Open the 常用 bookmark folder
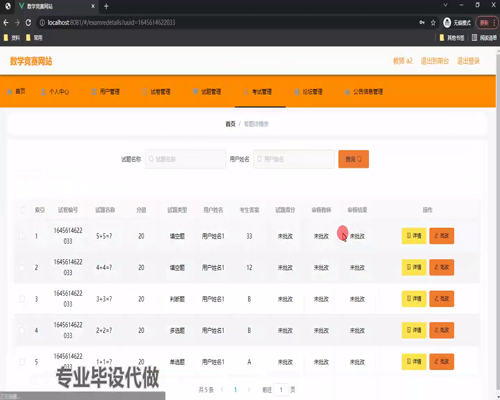Image resolution: width=500 pixels, height=400 pixels. 34,38
